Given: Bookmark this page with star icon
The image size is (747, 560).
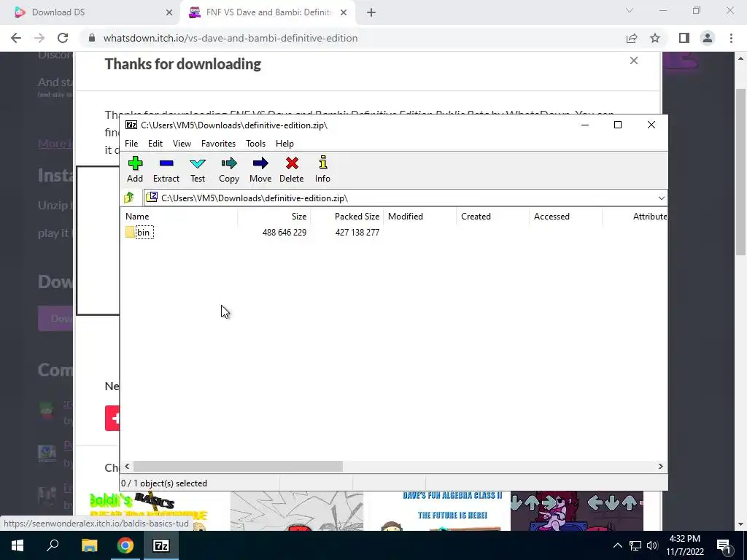Looking at the screenshot, I should [x=655, y=38].
